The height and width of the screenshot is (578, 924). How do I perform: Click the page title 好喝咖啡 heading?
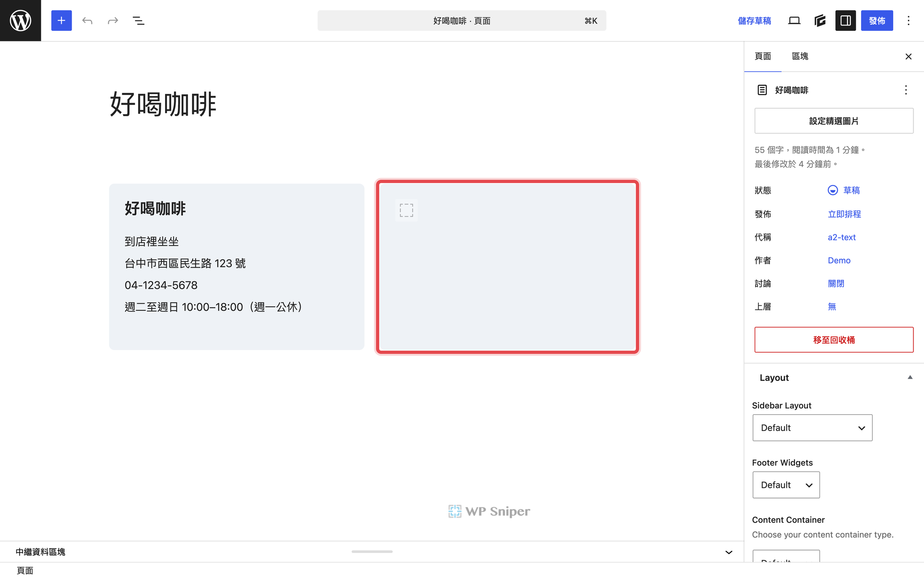[163, 104]
